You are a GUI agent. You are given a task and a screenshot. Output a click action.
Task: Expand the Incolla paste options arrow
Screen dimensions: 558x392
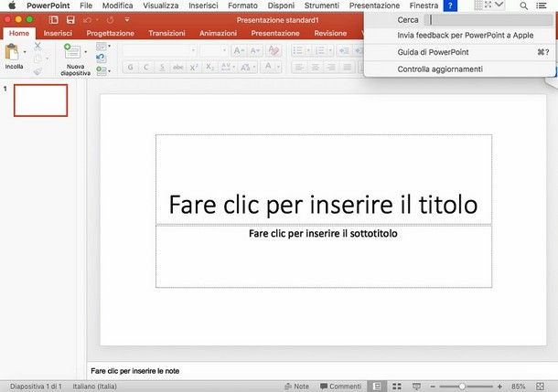click(25, 52)
